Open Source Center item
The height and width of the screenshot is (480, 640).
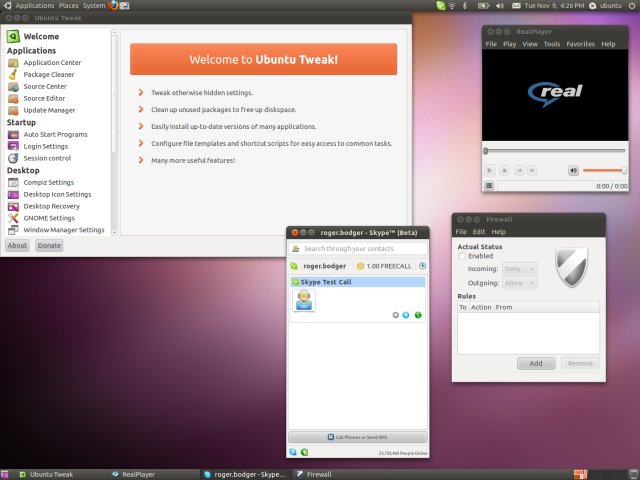(45, 86)
